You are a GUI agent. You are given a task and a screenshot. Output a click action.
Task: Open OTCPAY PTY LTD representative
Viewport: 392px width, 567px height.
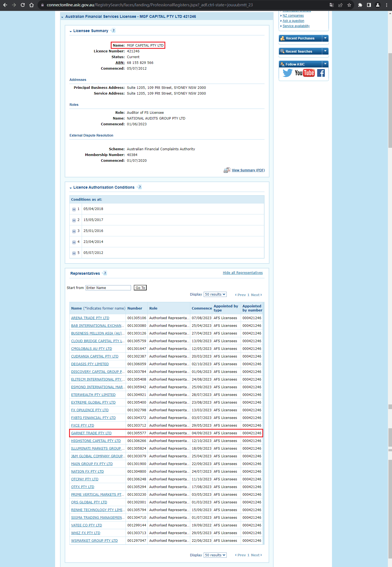click(85, 479)
